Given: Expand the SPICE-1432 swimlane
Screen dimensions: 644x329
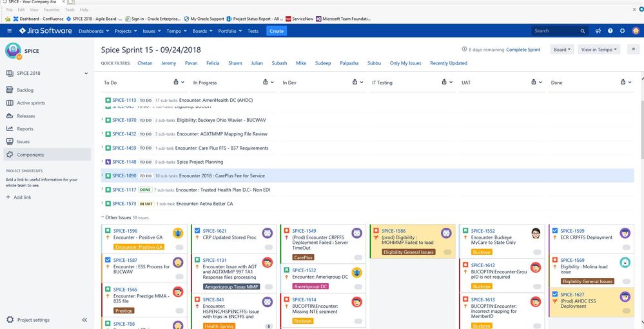Looking at the screenshot, I should pos(102,134).
